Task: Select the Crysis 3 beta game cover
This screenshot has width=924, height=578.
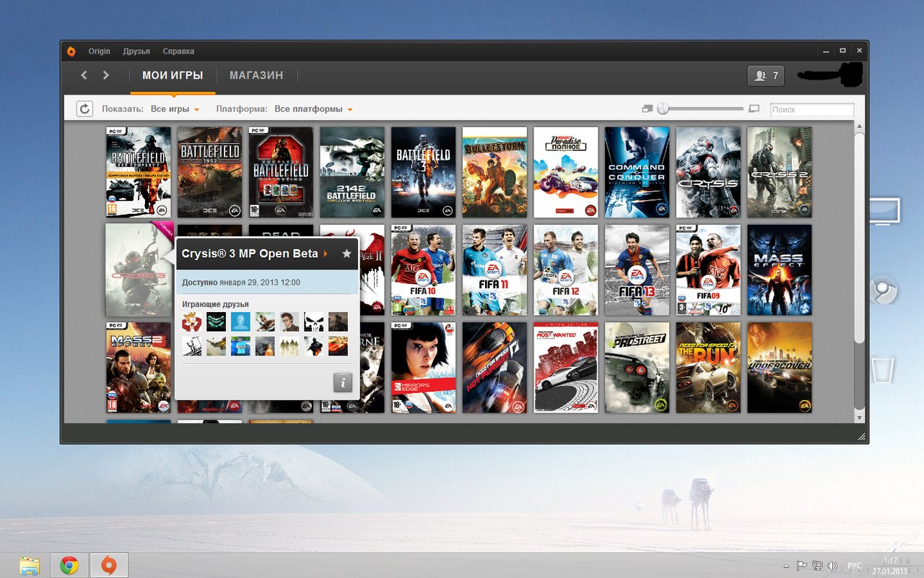Action: tap(138, 269)
